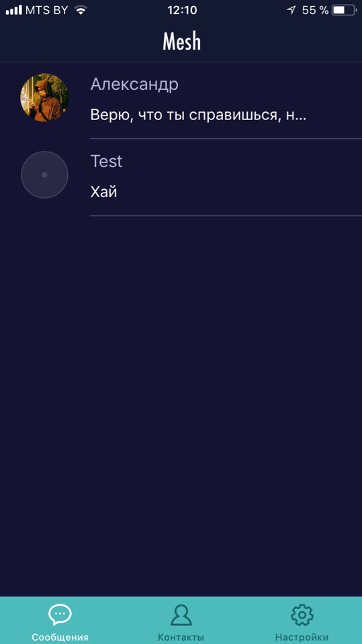Tap the 12:10 clock in status bar
362x644 pixels.
(x=182, y=10)
